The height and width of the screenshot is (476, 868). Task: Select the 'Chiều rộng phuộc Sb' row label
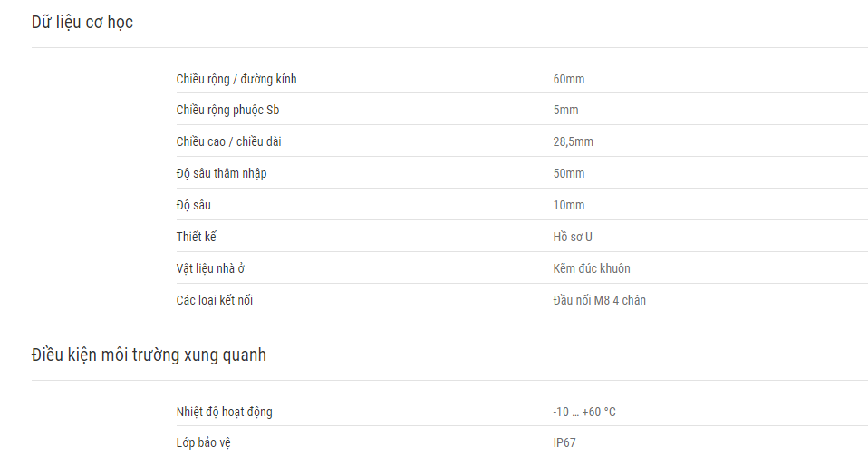(x=227, y=111)
